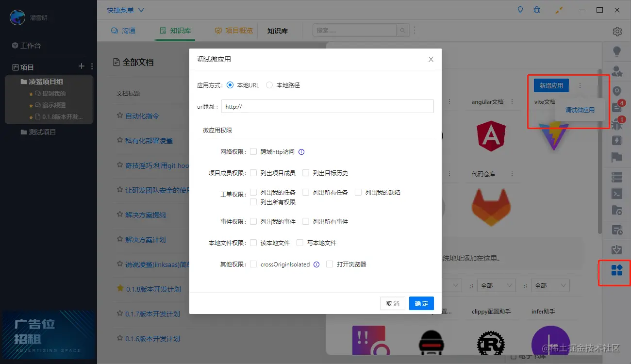Image resolution: width=631 pixels, height=364 pixels.
Task: Check the 列出我的事件 checkbox
Action: click(253, 221)
